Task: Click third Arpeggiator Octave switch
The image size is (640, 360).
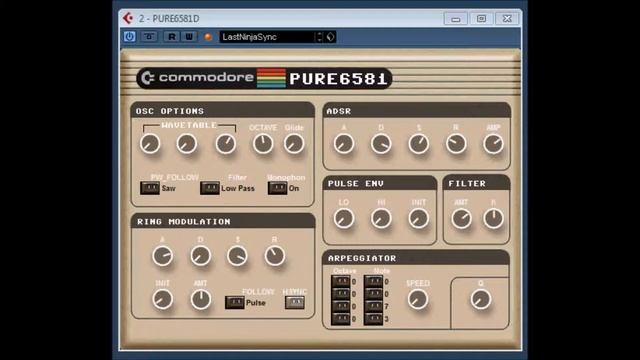Action: point(341,306)
